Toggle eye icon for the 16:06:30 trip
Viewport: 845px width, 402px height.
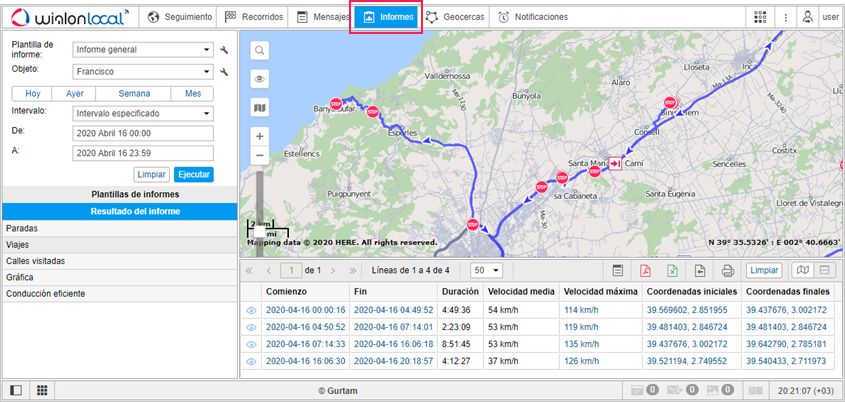click(251, 361)
